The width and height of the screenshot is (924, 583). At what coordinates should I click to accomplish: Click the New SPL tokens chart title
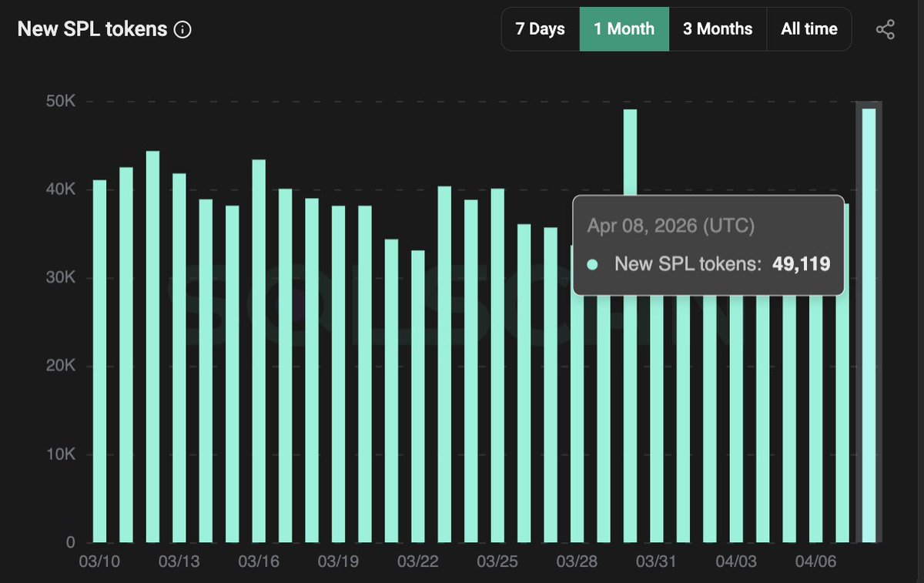92,29
